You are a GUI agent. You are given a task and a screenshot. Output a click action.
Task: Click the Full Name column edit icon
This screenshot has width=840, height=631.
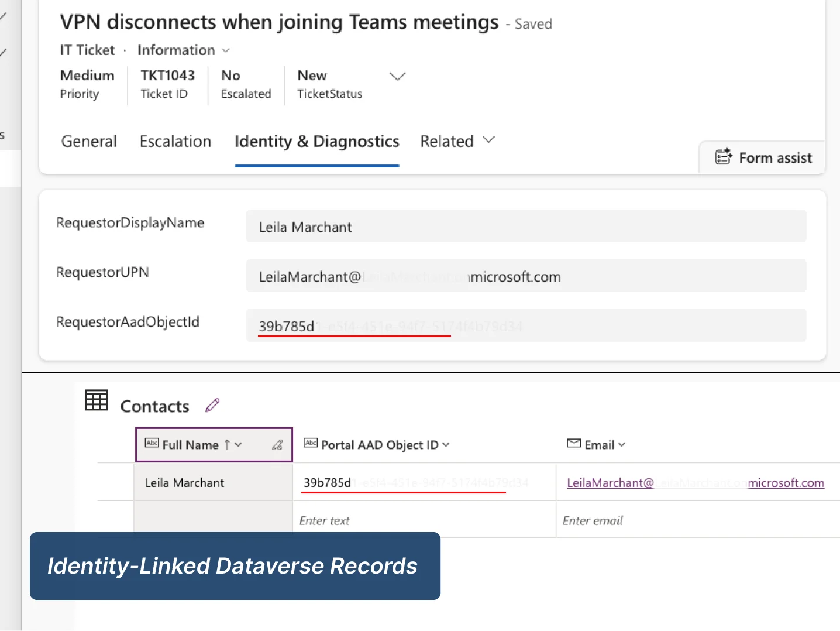277,445
